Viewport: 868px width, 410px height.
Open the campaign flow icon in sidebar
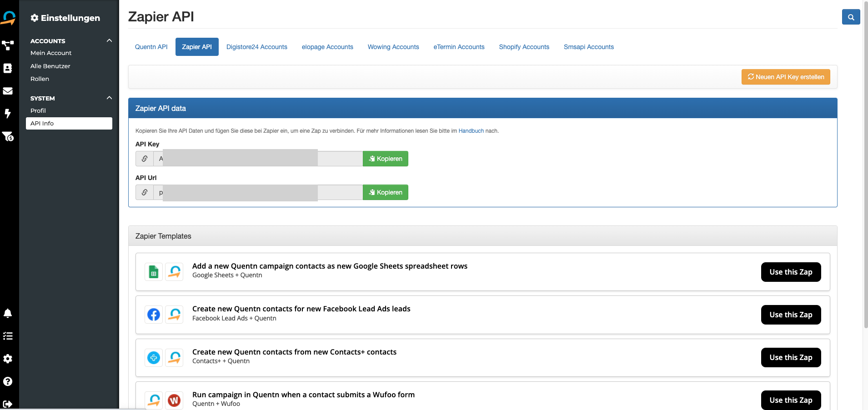8,45
